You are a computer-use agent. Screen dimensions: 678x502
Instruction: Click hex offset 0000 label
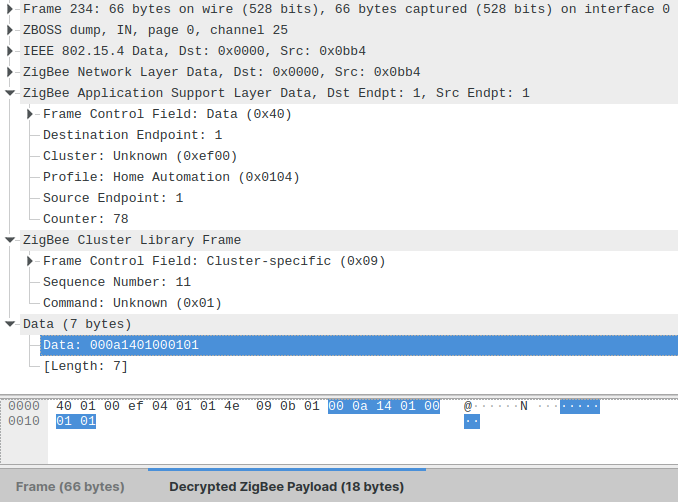tap(24, 406)
